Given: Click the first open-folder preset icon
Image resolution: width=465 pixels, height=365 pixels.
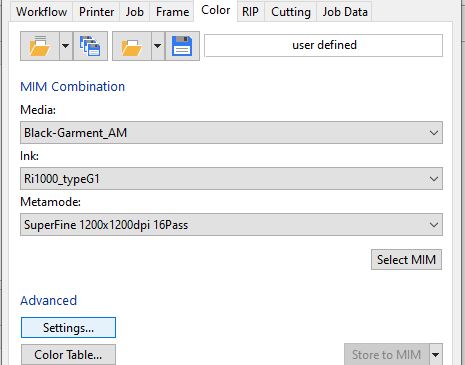Looking at the screenshot, I should 40,46.
